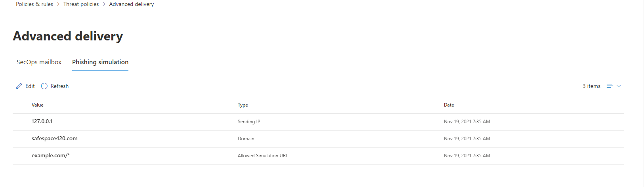
Task: Select the 127.0.0.1 row
Action: (x=318, y=122)
